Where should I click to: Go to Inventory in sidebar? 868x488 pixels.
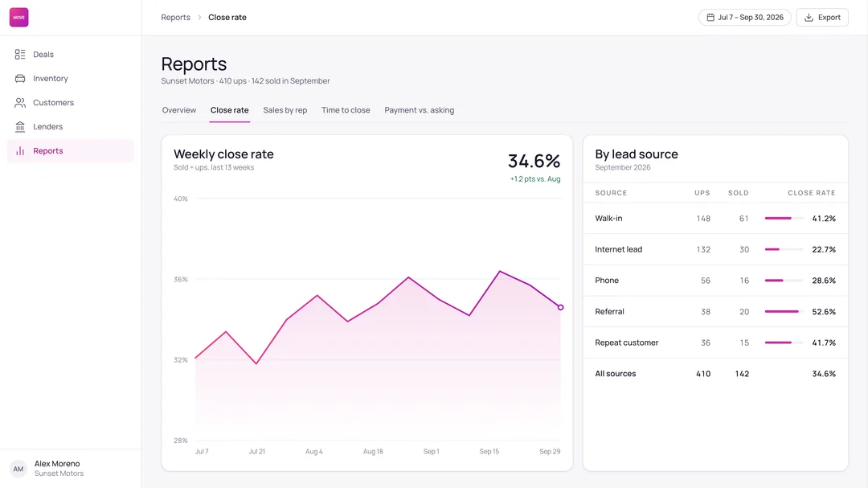(70, 79)
